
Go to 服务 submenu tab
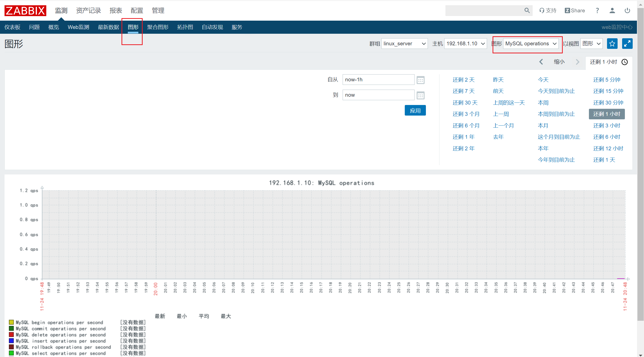237,27
